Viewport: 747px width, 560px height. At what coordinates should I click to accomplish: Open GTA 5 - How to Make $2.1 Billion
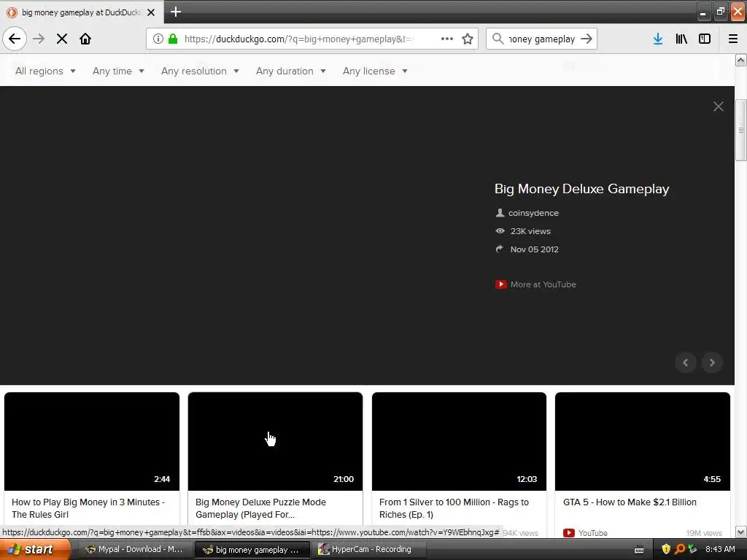[x=630, y=502]
